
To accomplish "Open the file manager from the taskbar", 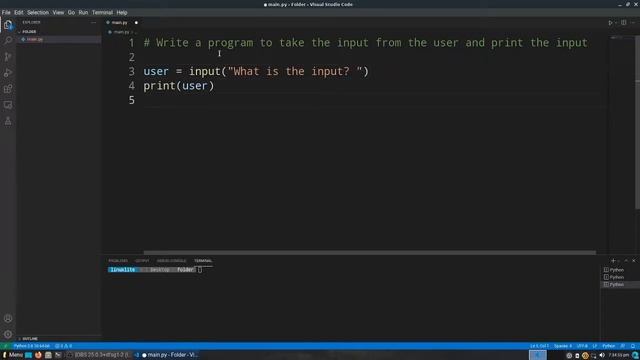I will 48,355.
